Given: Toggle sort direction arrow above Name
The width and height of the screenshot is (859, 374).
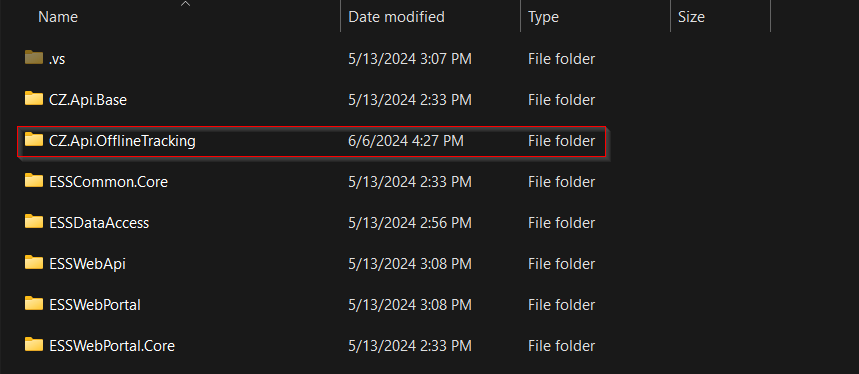Looking at the screenshot, I should point(186,4).
